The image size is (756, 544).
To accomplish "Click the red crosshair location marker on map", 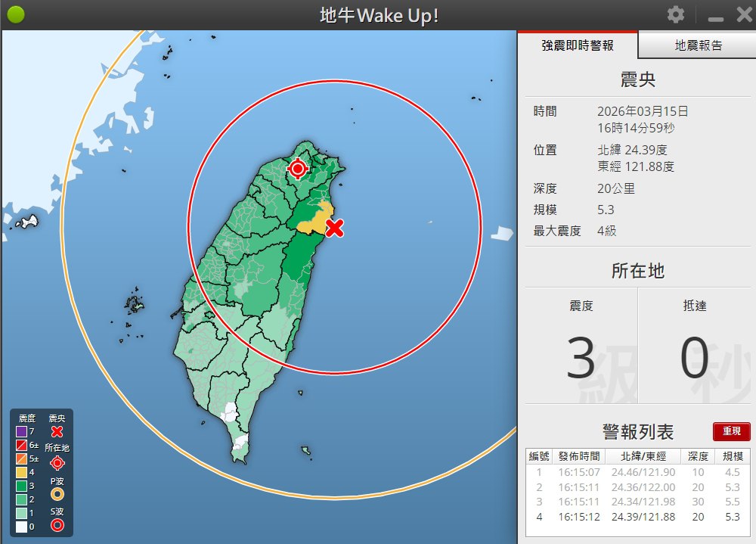I will [x=297, y=169].
